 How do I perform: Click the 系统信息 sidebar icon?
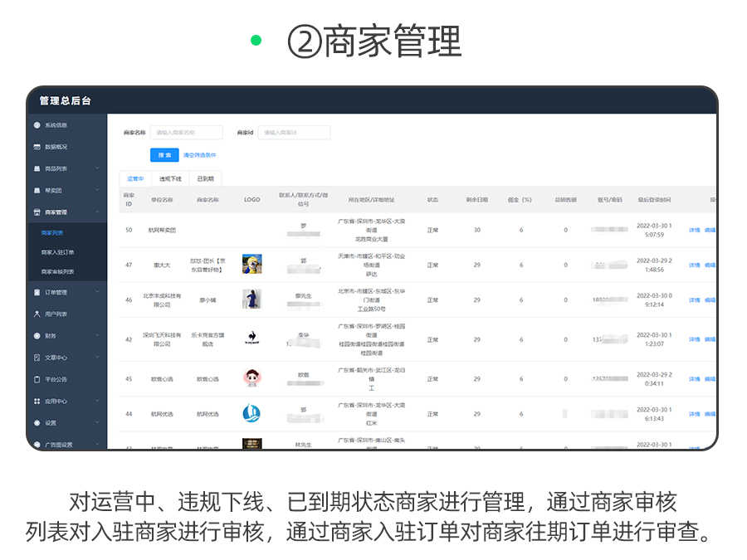click(37, 125)
